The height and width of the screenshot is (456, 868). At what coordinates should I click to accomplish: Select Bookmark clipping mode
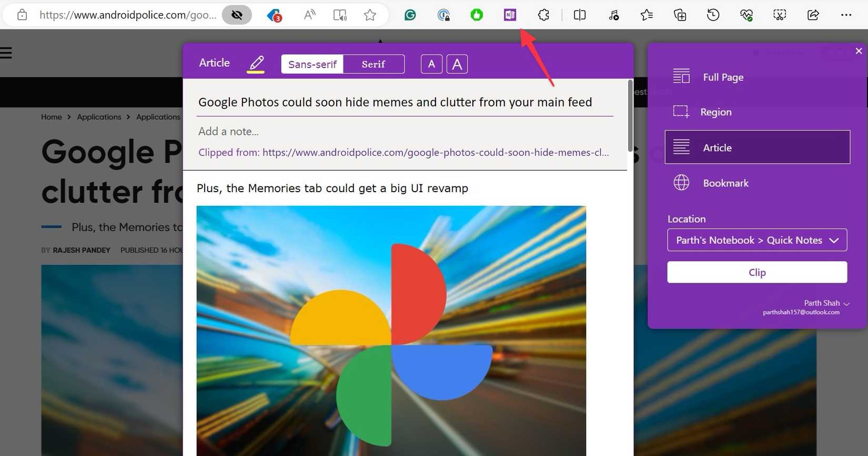tap(758, 183)
